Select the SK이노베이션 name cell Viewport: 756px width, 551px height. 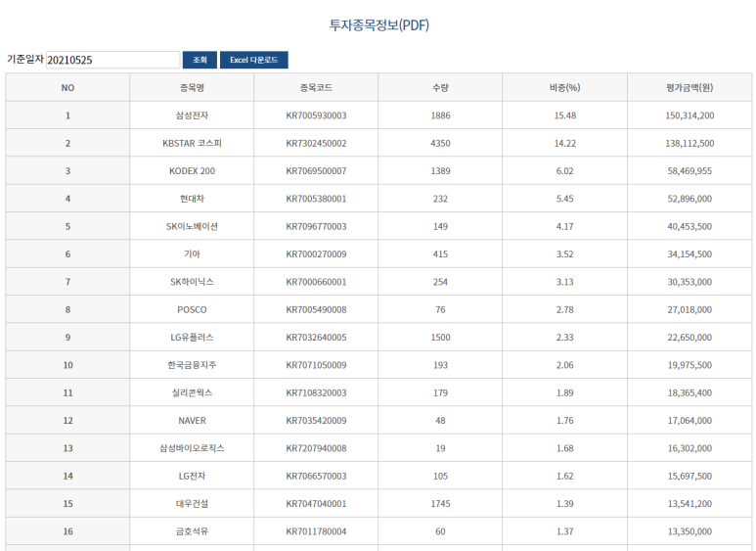pyautogui.click(x=192, y=226)
